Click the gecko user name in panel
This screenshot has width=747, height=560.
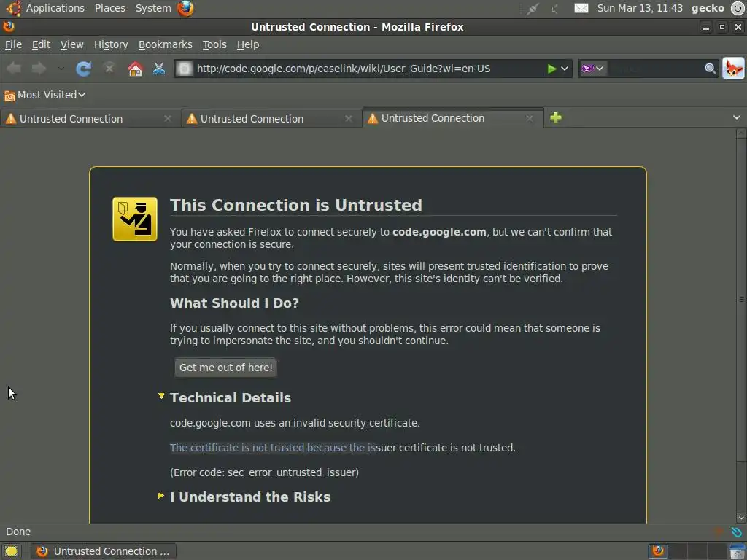pyautogui.click(x=708, y=8)
